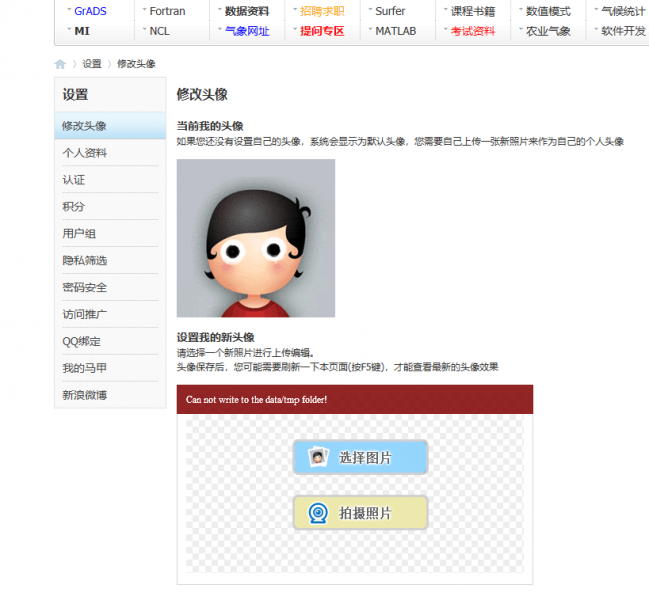
Task: Click the 拍摄照片 button label
Action: (365, 513)
